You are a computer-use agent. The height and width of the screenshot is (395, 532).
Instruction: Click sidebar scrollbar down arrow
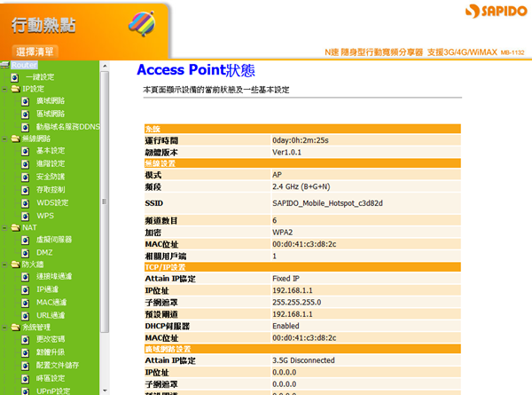pyautogui.click(x=105, y=391)
